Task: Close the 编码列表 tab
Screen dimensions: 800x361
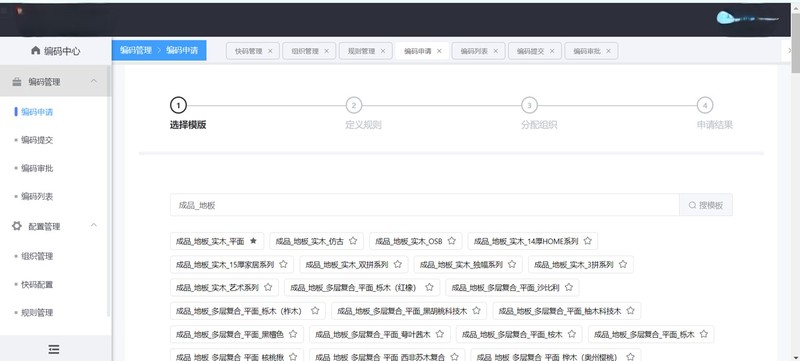Action: [495, 51]
